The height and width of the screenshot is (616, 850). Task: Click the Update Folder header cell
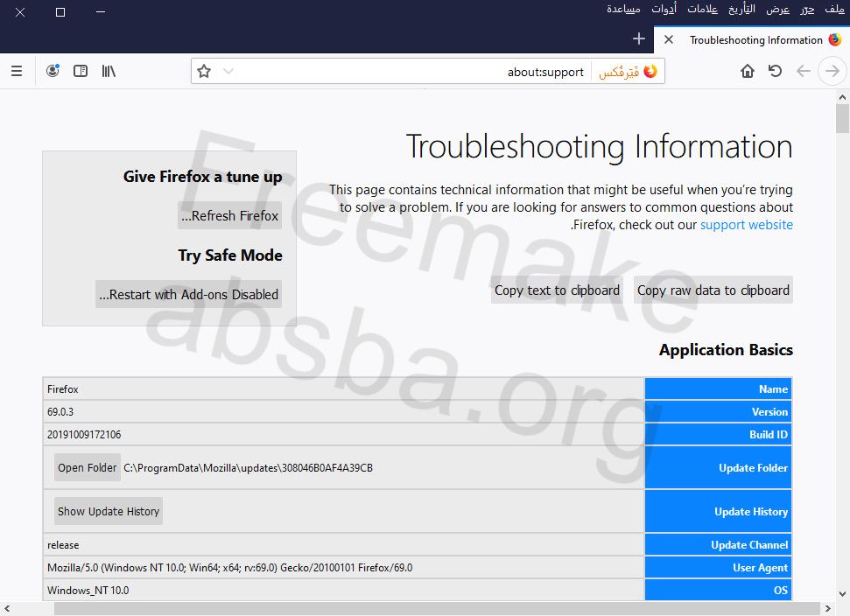pos(719,467)
